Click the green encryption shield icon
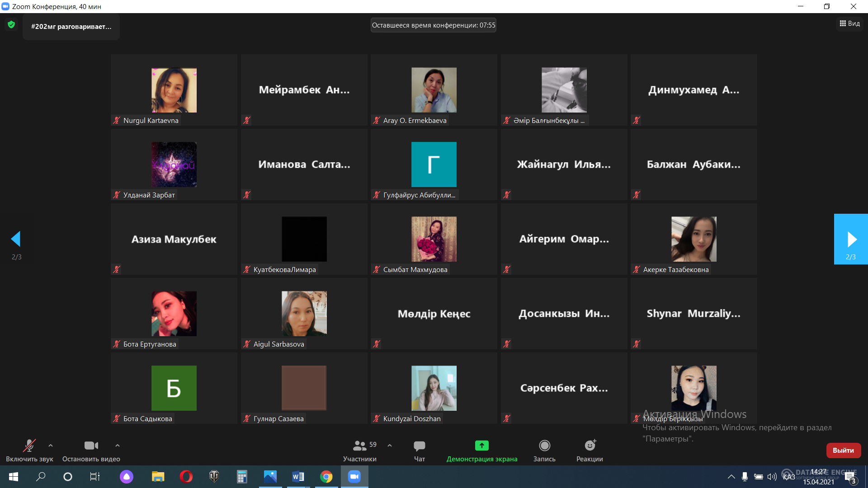 pyautogui.click(x=11, y=25)
